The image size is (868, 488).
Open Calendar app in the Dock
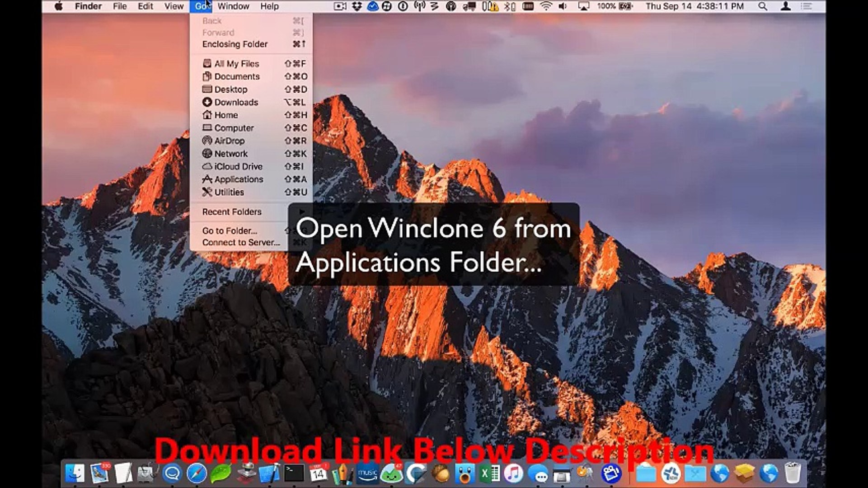(x=318, y=474)
